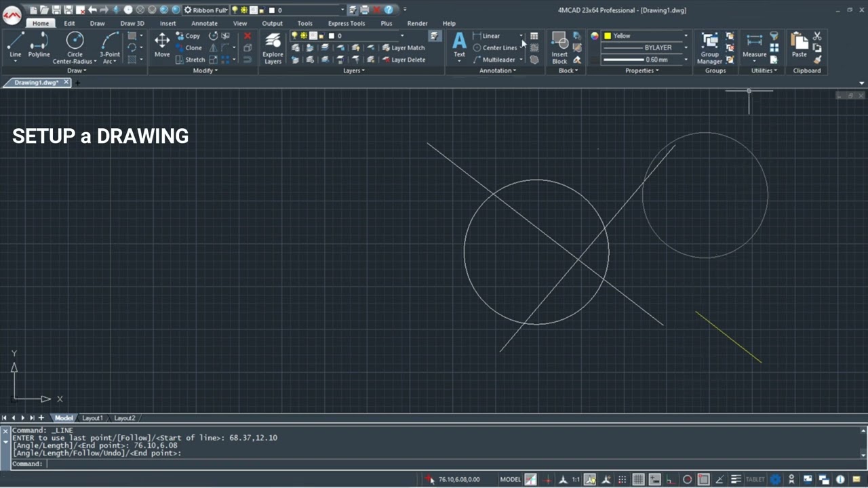The height and width of the screenshot is (488, 868).
Task: Click the Copy tool in Modify
Action: [187, 36]
